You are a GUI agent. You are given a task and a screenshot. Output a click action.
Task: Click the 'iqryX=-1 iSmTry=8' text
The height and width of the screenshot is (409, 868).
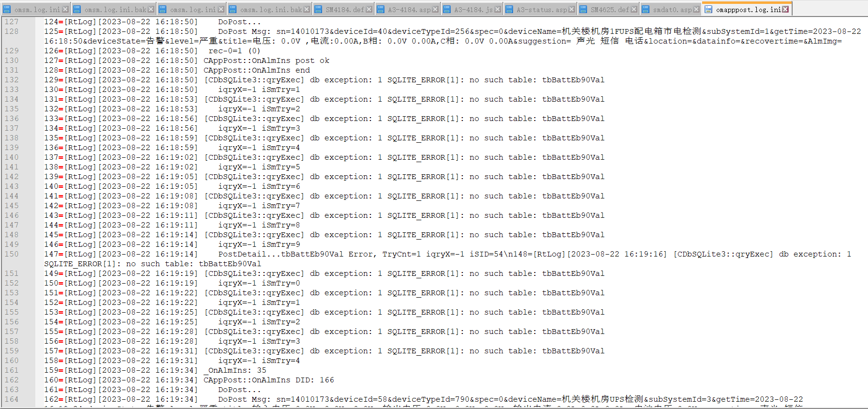pyautogui.click(x=259, y=225)
